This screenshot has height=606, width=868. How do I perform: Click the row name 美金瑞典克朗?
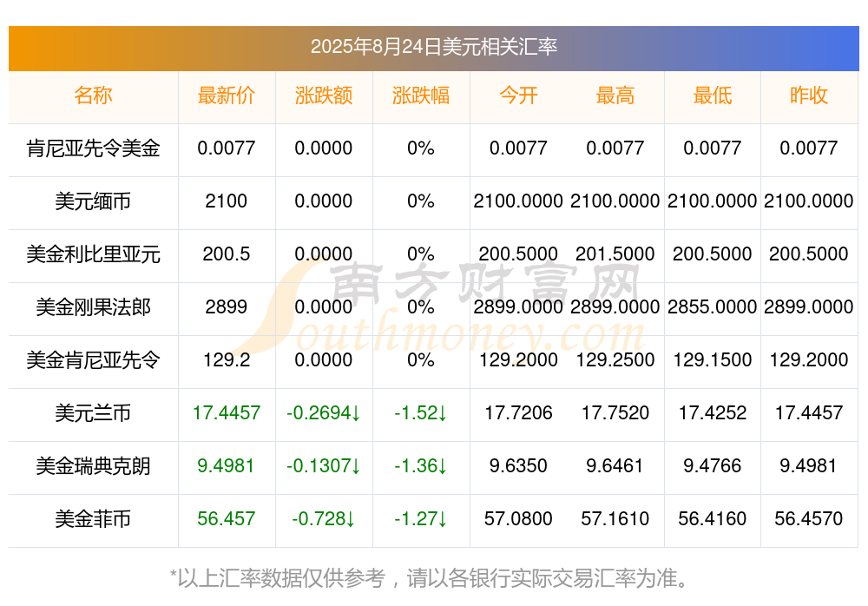click(x=93, y=466)
